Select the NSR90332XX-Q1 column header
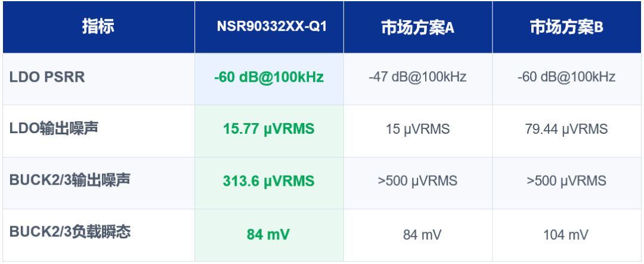 pyautogui.click(x=272, y=27)
